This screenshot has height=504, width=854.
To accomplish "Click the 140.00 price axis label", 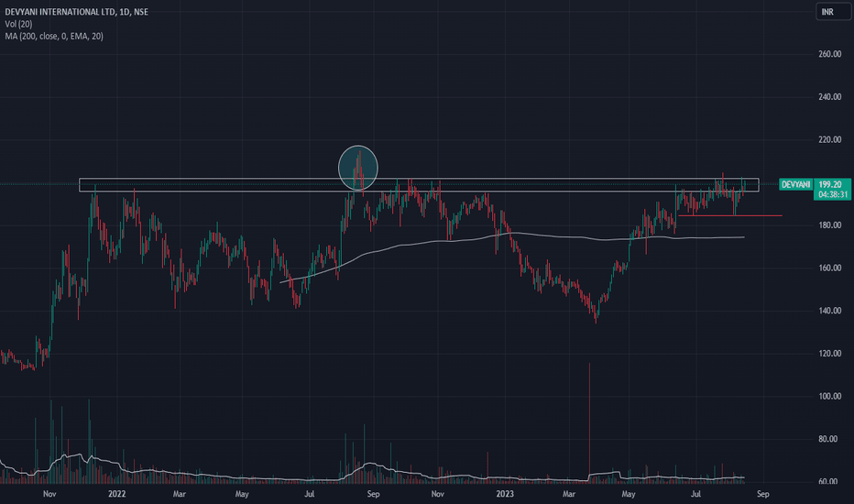I will pos(829,311).
